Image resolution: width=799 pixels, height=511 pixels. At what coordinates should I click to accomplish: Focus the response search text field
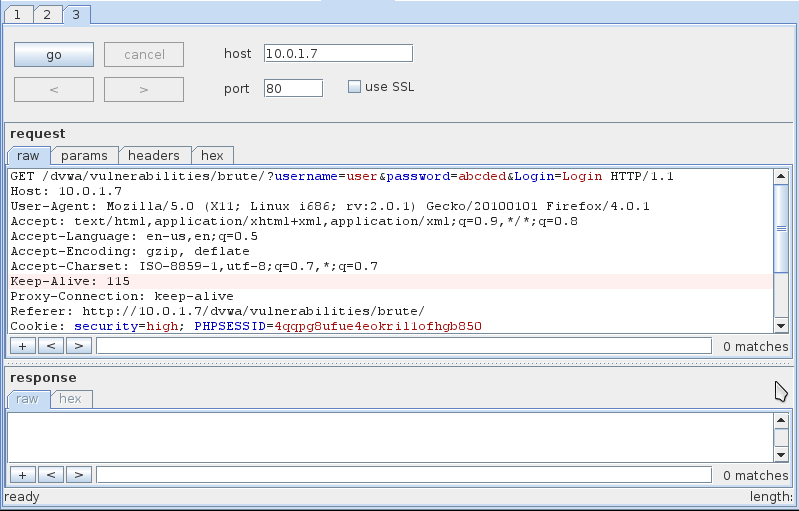404,475
